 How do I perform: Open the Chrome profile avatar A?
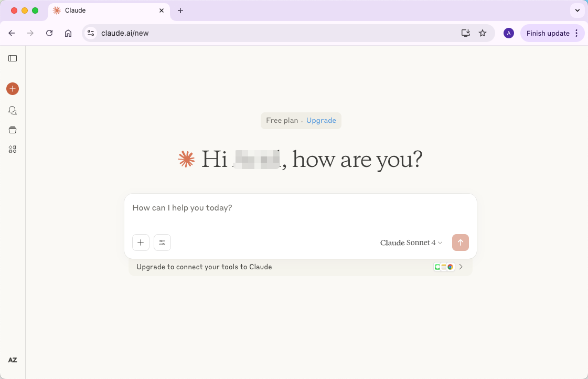(508, 33)
